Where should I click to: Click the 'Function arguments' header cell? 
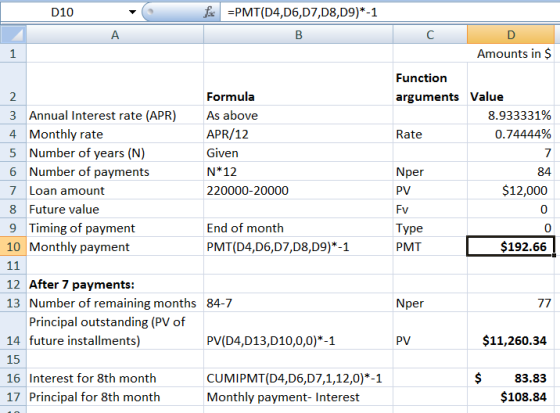pyautogui.click(x=430, y=84)
